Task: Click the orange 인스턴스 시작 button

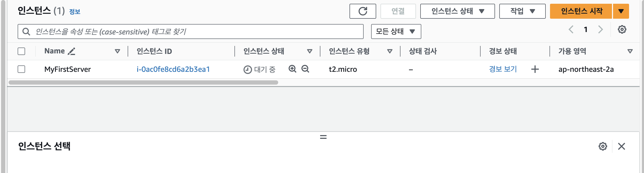Action: pos(581,11)
